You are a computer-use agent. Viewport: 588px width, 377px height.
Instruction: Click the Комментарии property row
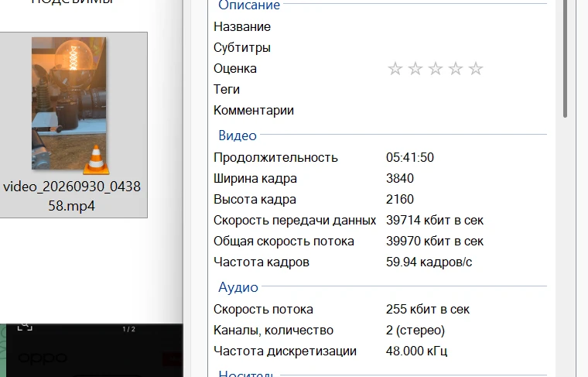(x=380, y=110)
